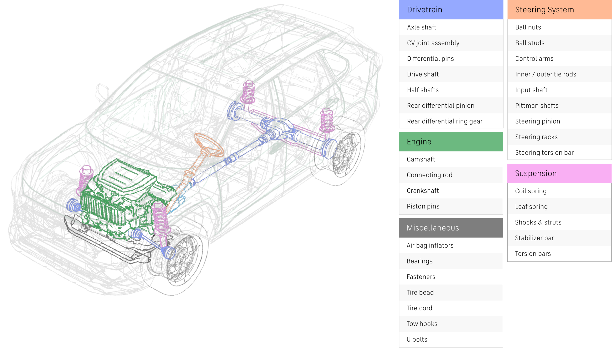Click the Fasteners entry

coord(451,277)
